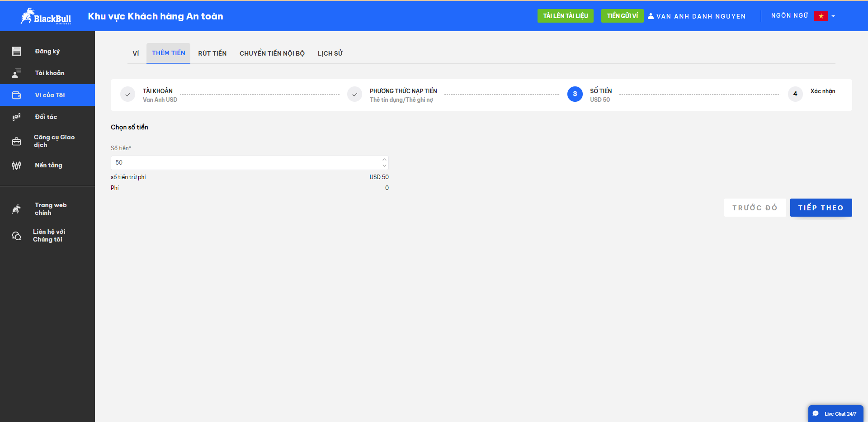Open Đối tác menu item

(x=47, y=117)
